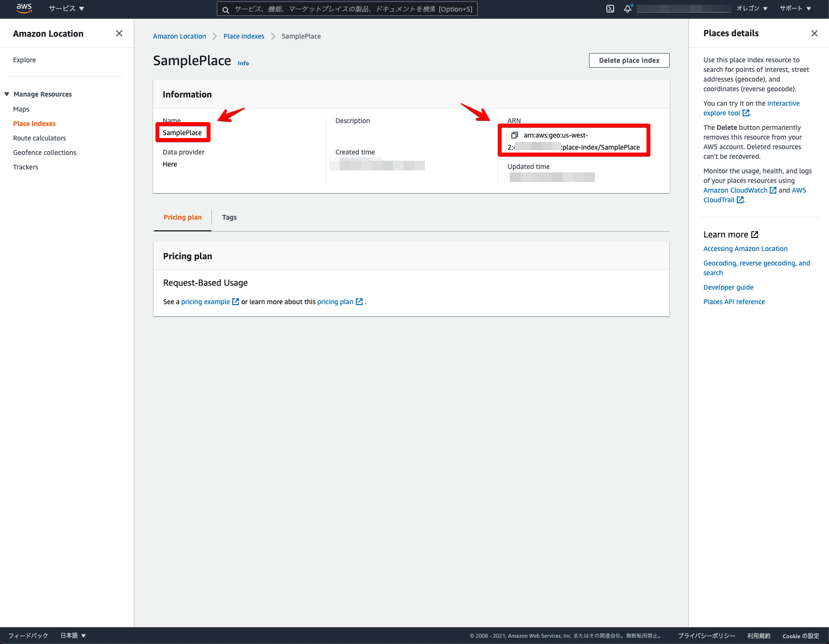The height and width of the screenshot is (644, 829).
Task: Switch to the Tags tab
Action: click(229, 217)
